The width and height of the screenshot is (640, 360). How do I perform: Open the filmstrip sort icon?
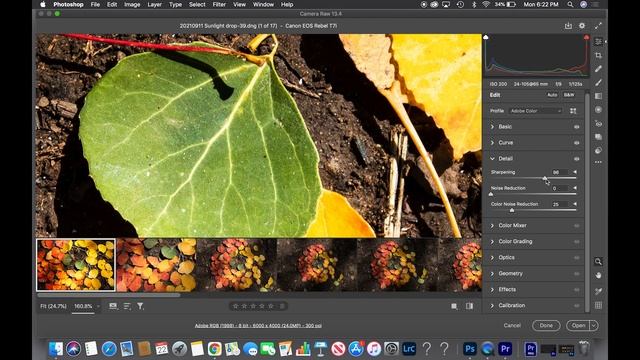click(127, 306)
